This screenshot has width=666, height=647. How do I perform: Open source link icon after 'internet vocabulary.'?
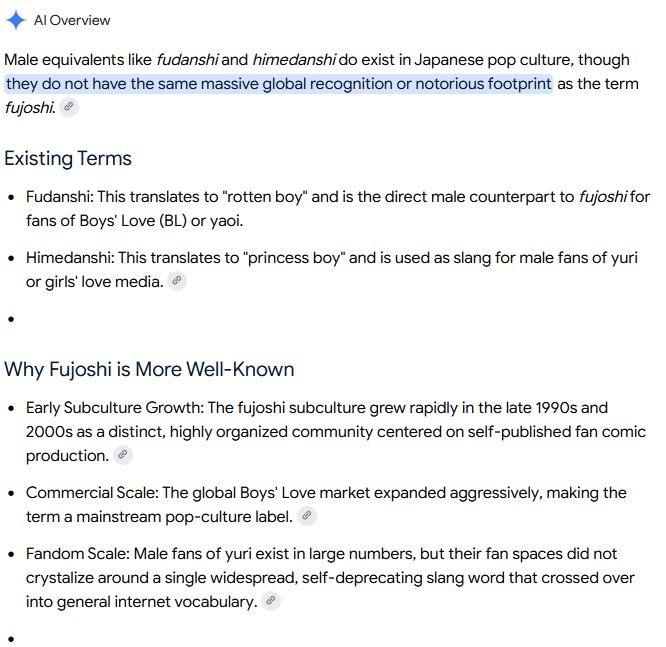coord(271,601)
